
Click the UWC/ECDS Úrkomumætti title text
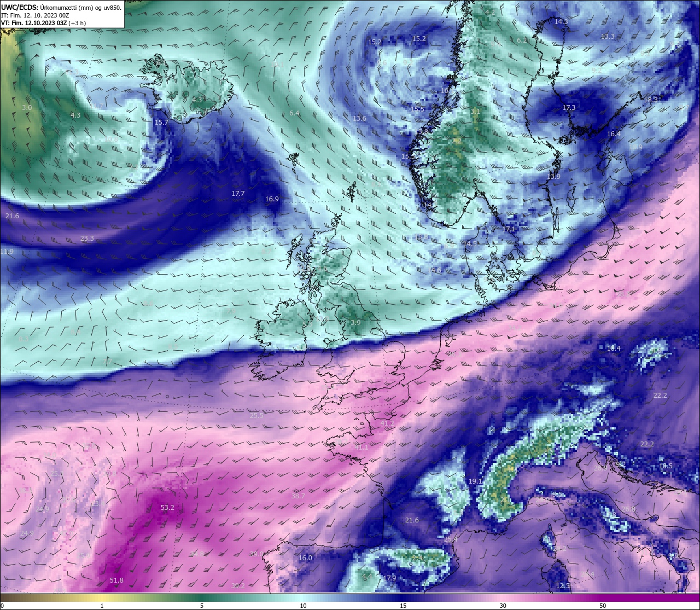[x=61, y=7]
